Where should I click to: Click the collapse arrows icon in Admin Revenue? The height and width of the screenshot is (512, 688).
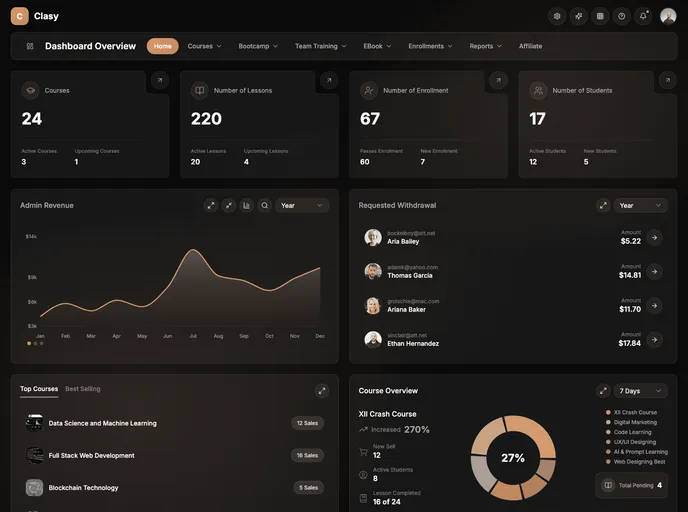coord(229,205)
